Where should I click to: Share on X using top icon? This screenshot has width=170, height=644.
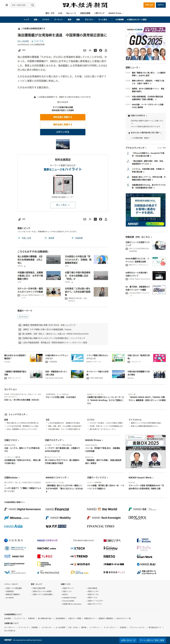[x=95, y=51]
